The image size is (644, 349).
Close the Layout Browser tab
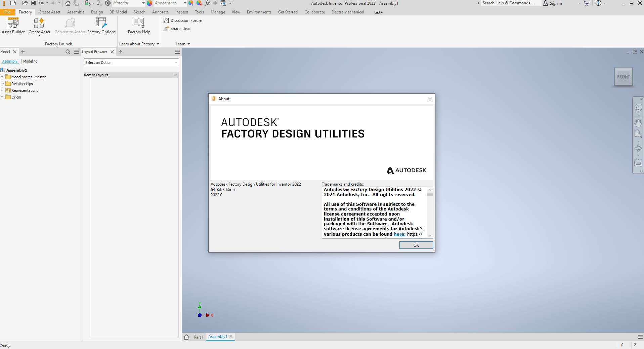112,52
